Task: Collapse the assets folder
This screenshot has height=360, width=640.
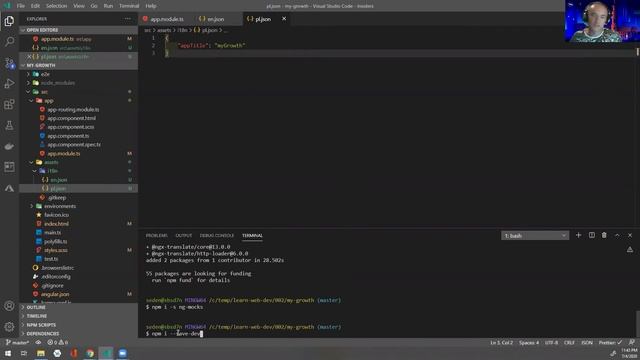Action: [x=51, y=162]
